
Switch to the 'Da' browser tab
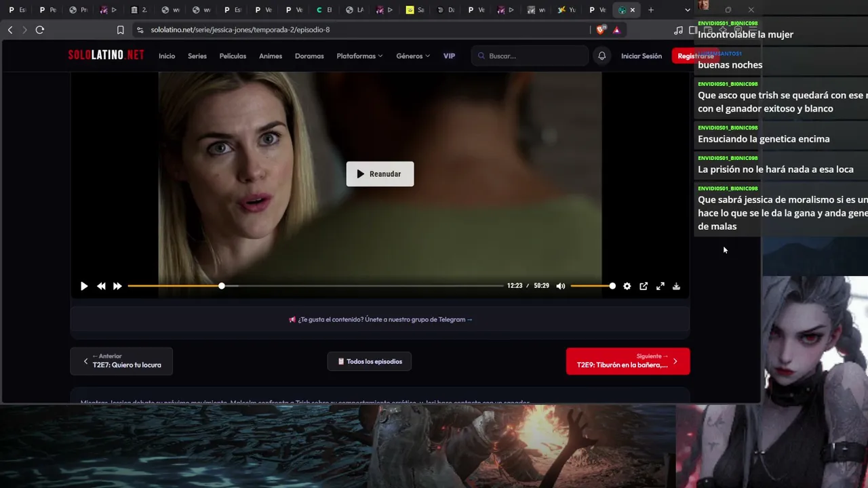coord(446,10)
